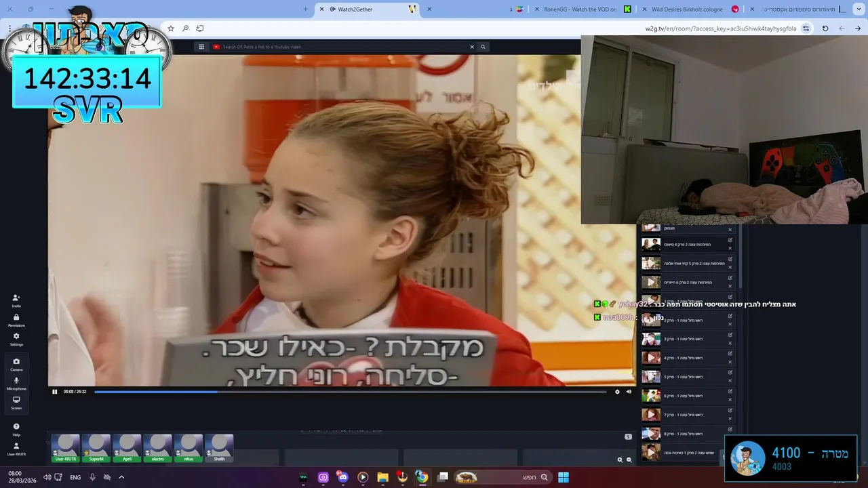Select Shalih participant avatar
Image resolution: width=868 pixels, height=488 pixels.
[219, 448]
